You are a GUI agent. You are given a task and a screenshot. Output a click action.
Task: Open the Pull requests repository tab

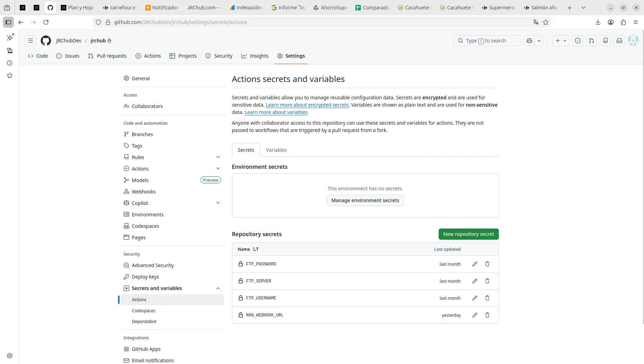pos(107,56)
